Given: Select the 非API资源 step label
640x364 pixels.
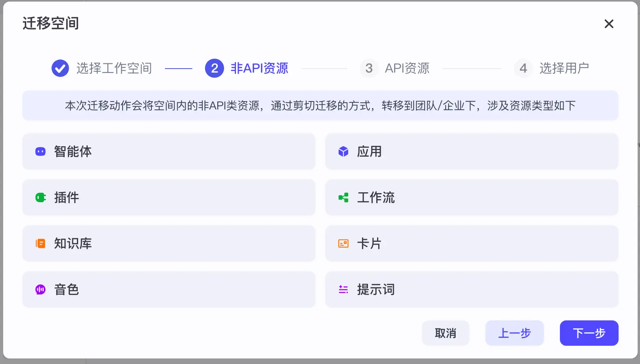Looking at the screenshot, I should tap(259, 68).
